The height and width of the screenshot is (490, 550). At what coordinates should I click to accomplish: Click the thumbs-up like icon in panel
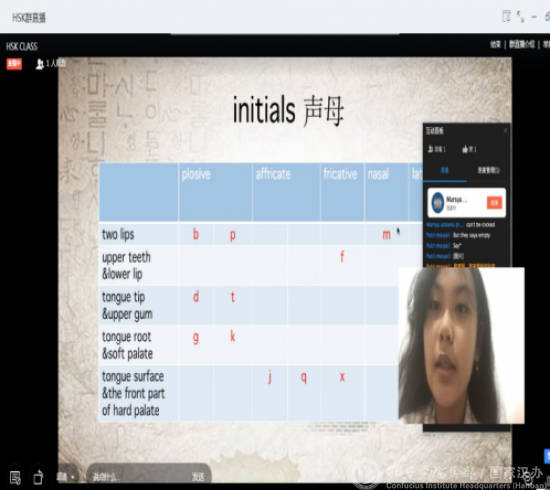465,149
